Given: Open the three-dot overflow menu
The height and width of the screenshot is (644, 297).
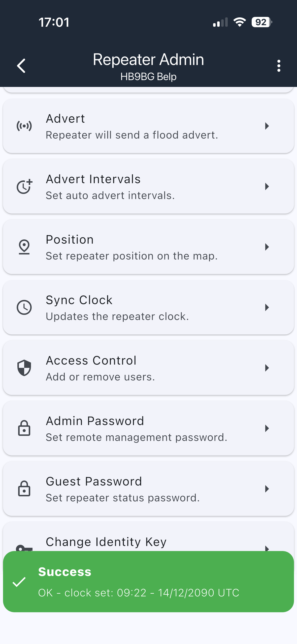Looking at the screenshot, I should [x=279, y=66].
